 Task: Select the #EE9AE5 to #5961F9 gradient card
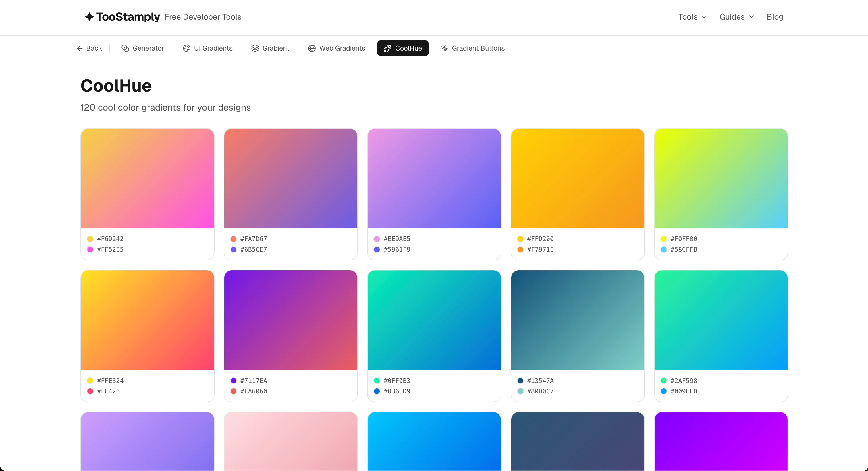(x=434, y=194)
